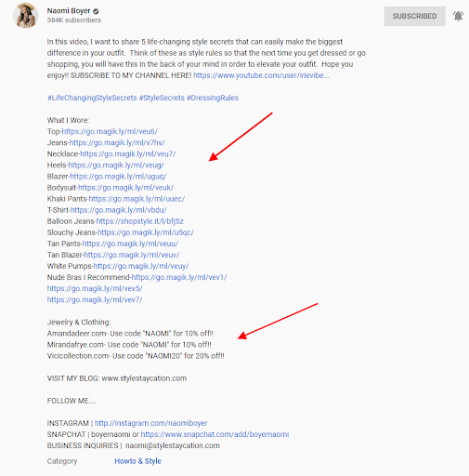Open the Jeans link ending v7hv

click(117, 142)
